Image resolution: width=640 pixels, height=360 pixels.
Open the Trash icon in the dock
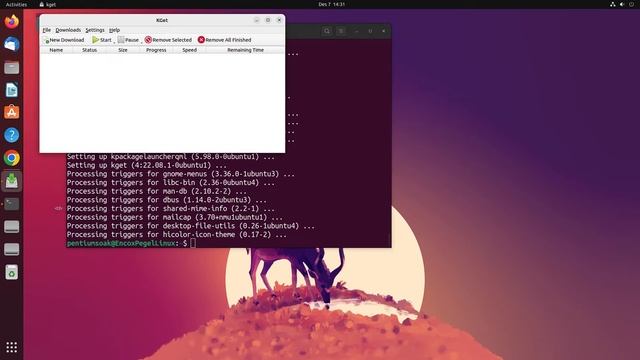(x=11, y=272)
